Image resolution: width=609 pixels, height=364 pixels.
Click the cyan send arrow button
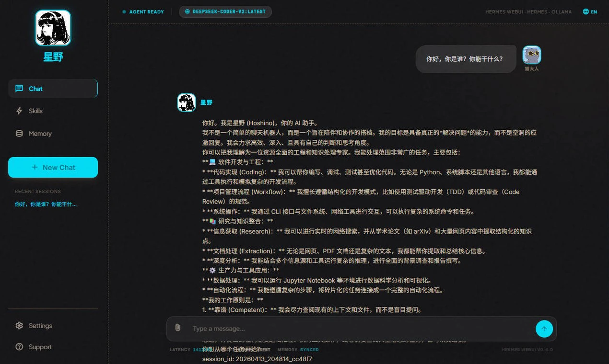[544, 329]
